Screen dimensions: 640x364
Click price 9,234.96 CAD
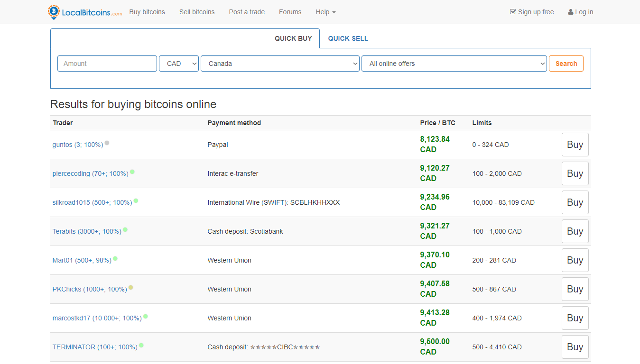pos(435,202)
